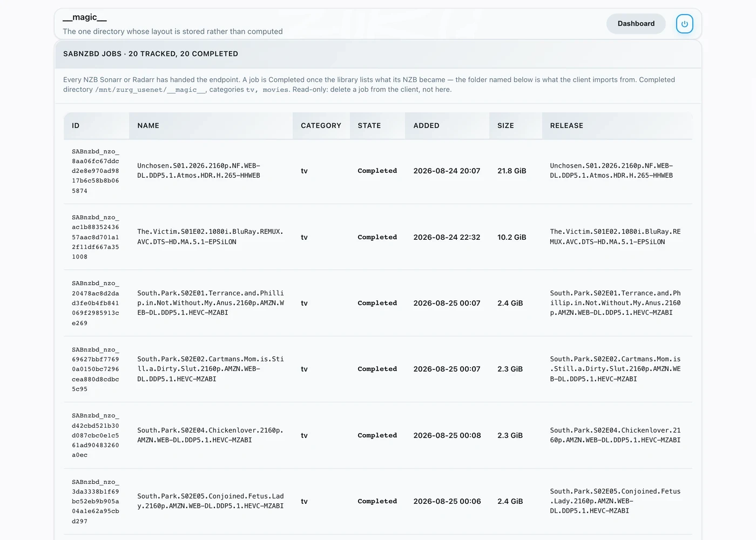This screenshot has width=756, height=540.
Task: Click the 10.2 GiB size value
Action: coord(512,237)
